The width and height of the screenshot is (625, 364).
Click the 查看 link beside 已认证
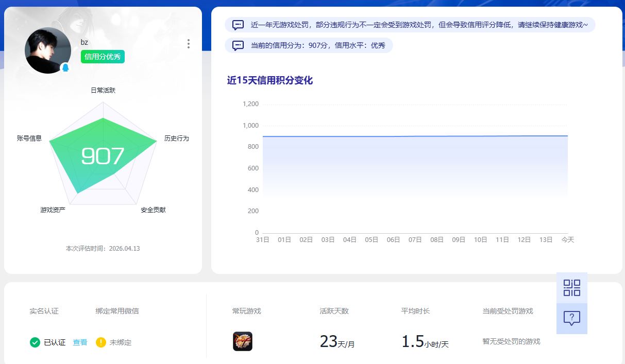point(80,342)
